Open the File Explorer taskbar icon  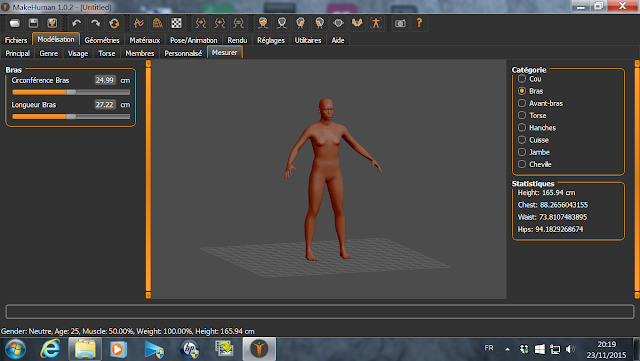pos(85,349)
